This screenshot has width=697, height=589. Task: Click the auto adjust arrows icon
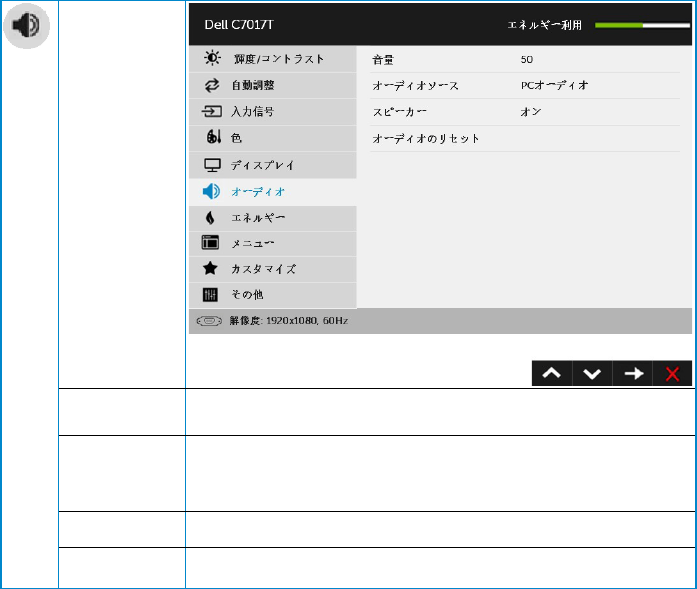pyautogui.click(x=212, y=85)
